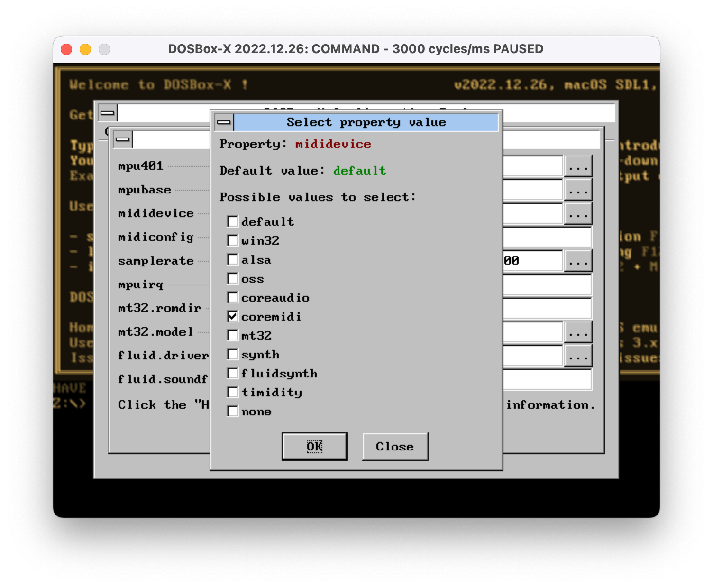Open value picker for mididevice row

[x=578, y=214]
